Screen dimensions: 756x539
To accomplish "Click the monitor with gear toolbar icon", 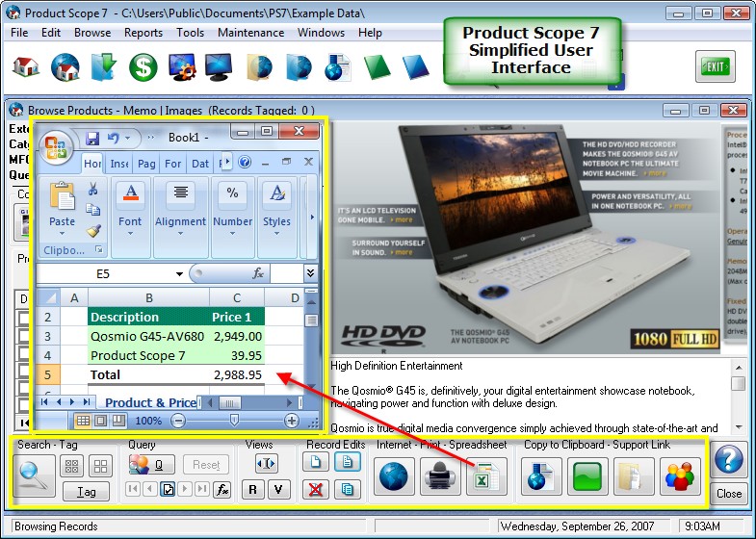I will (182, 66).
